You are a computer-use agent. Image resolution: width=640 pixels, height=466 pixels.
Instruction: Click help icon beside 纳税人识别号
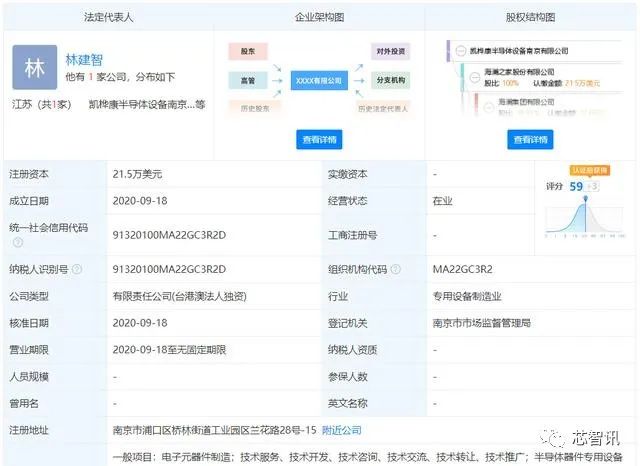pyautogui.click(x=77, y=269)
